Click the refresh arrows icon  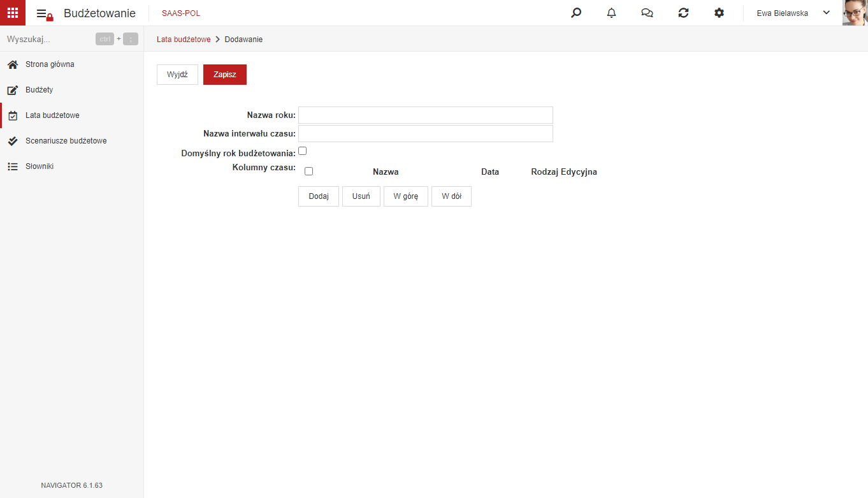tap(683, 13)
